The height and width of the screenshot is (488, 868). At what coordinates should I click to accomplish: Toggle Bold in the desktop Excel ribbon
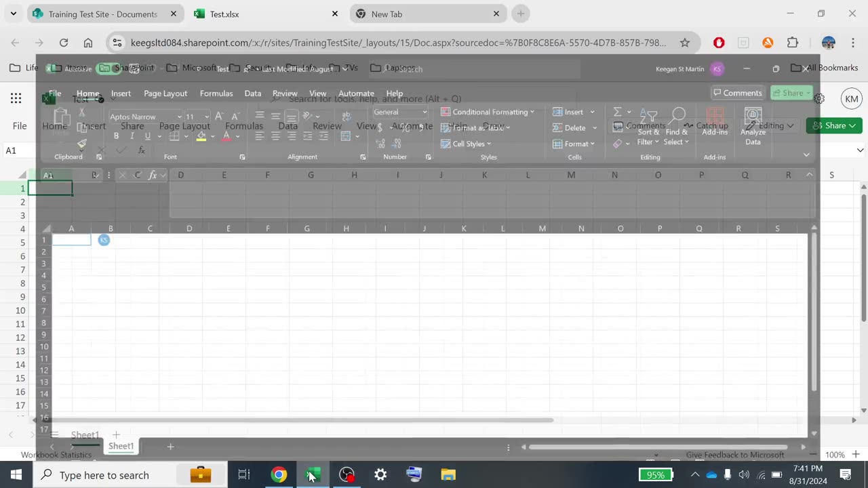click(x=116, y=136)
